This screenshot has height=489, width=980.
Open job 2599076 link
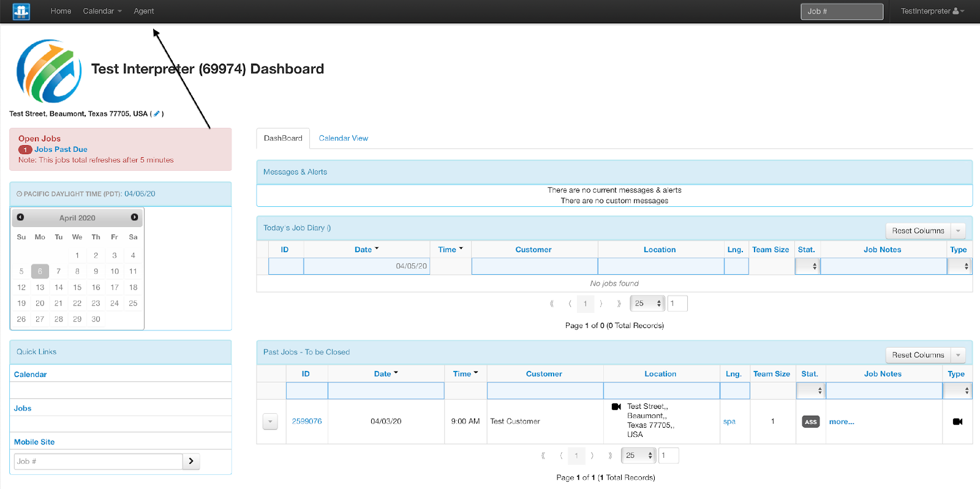[307, 421]
